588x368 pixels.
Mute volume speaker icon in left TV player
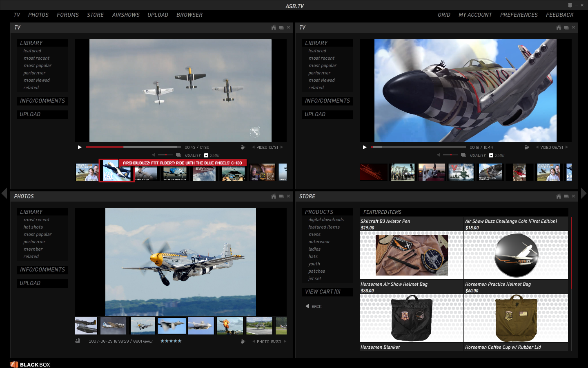(x=154, y=155)
